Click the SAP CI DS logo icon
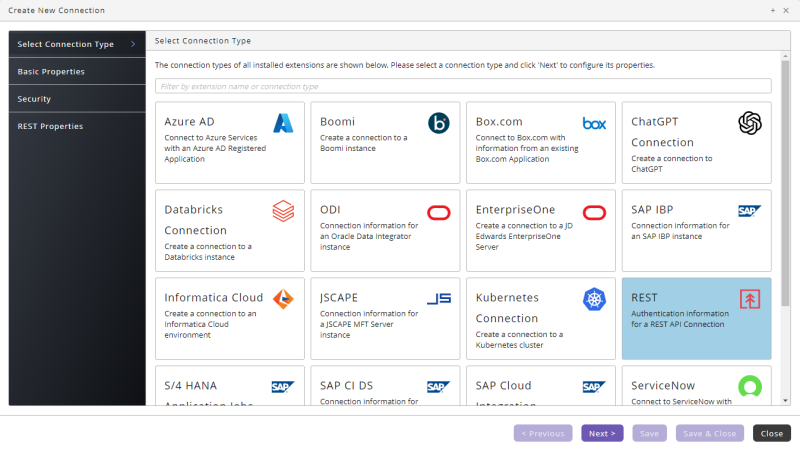 [439, 387]
